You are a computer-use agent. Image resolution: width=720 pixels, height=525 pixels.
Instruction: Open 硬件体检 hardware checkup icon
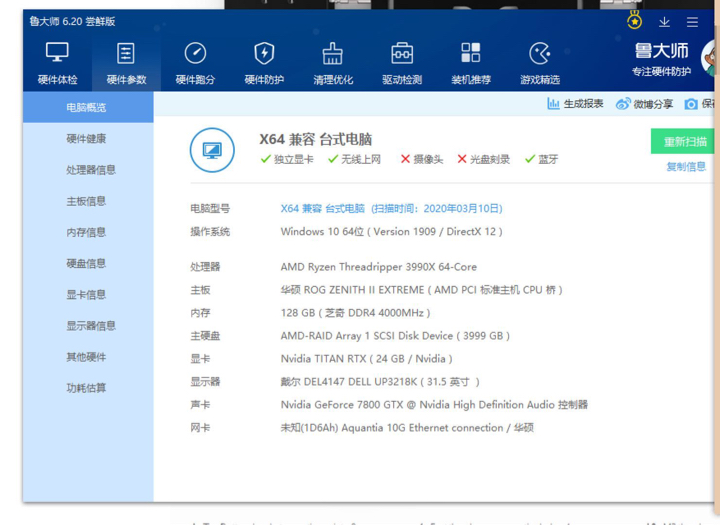57,54
